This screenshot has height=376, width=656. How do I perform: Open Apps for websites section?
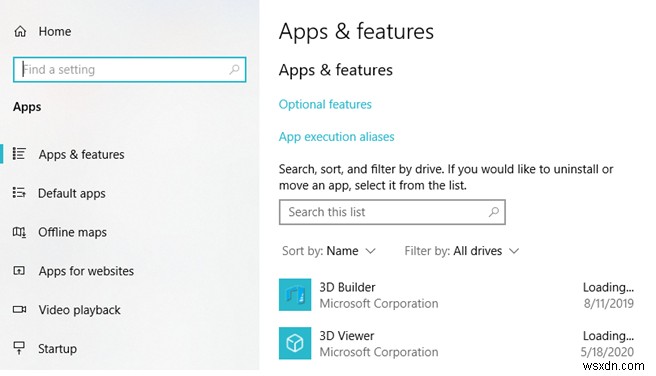pyautogui.click(x=86, y=271)
